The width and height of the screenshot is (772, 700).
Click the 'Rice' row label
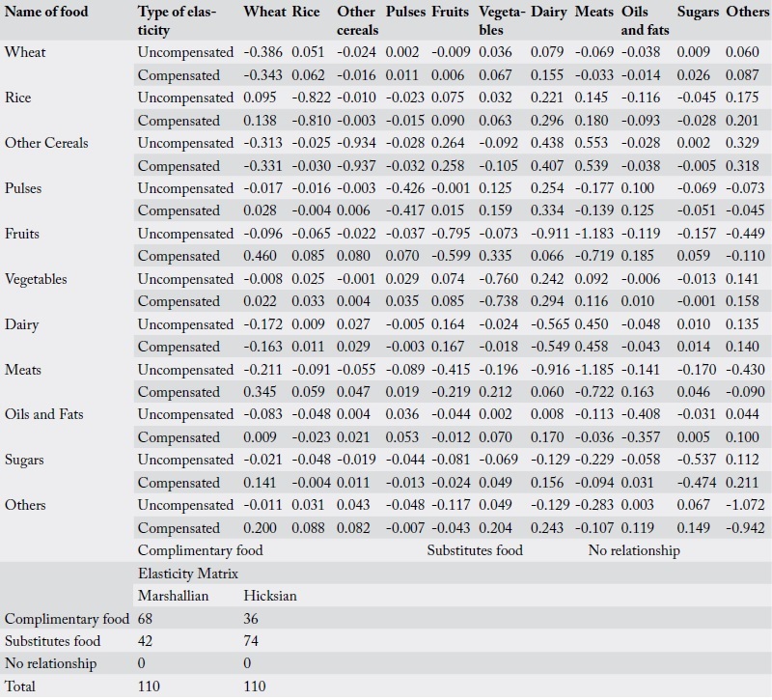click(x=18, y=98)
